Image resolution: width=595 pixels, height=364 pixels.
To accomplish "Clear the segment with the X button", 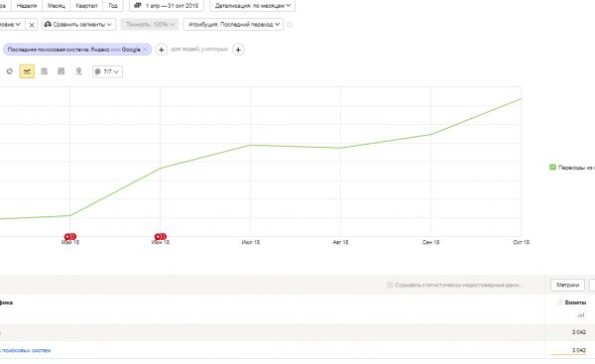I will coord(32,25).
